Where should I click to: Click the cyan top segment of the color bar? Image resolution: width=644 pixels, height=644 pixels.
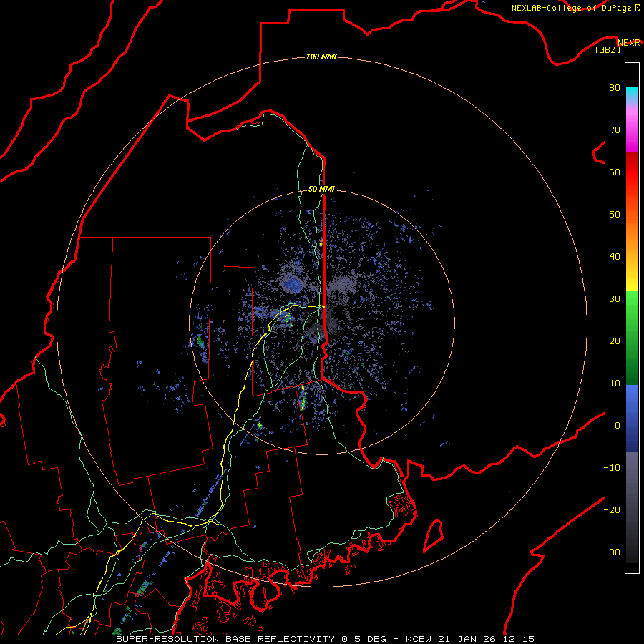[632, 94]
